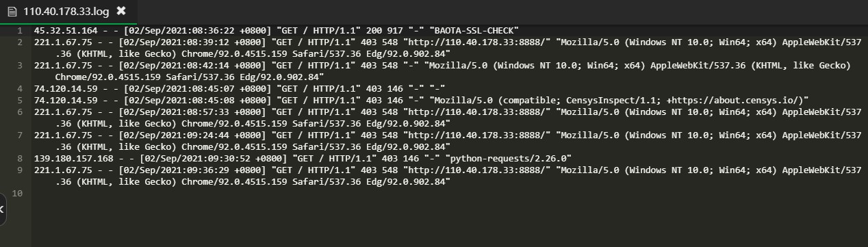
Task: Collapse the side panel using the left edge arrow
Action: [2, 209]
